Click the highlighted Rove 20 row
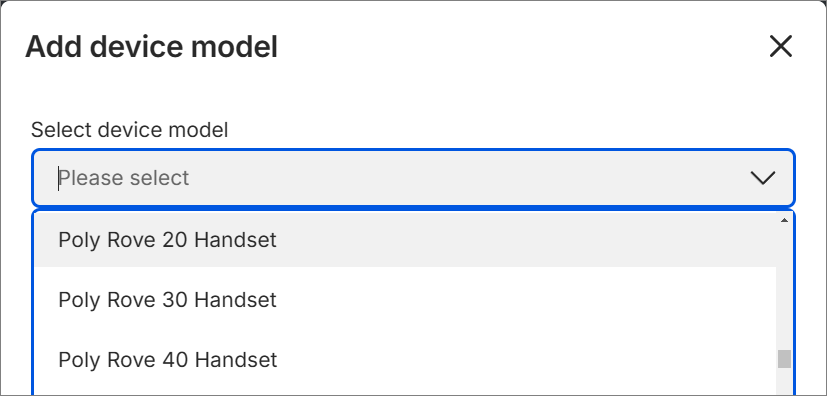Screen dimensions: 827x396 (x=406, y=240)
